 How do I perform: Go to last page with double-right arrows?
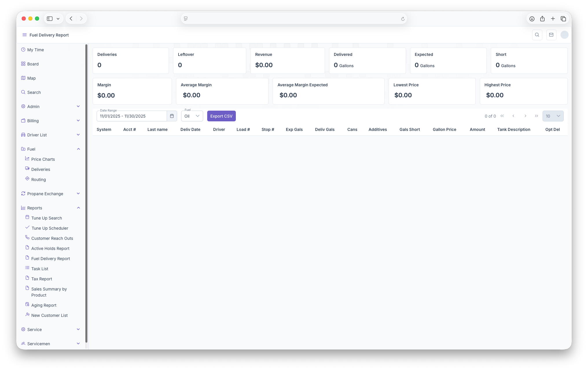coord(536,116)
